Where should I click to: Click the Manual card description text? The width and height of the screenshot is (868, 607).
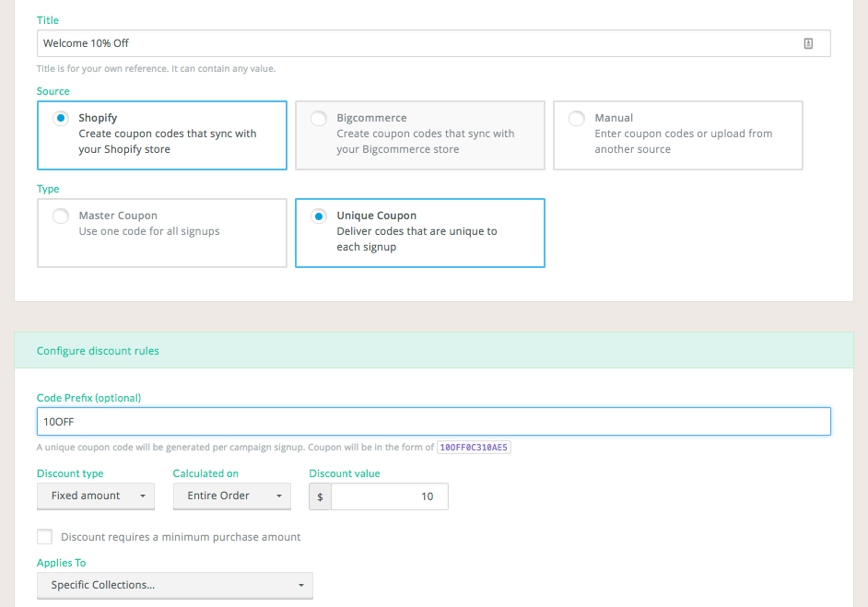683,141
